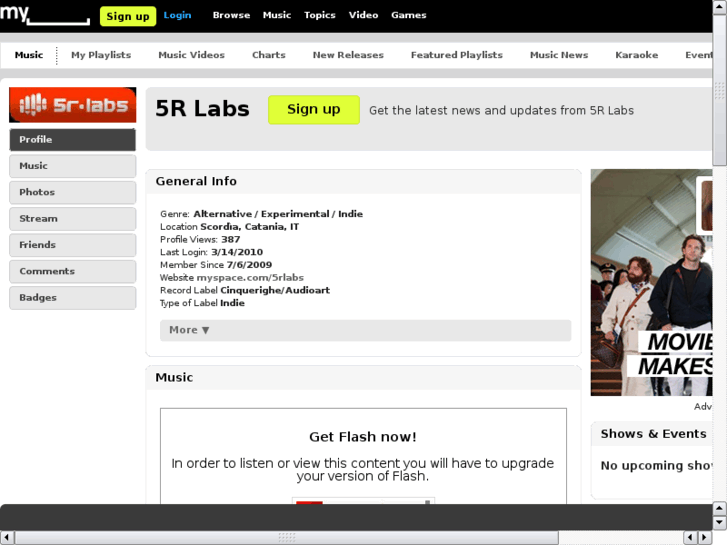The image size is (727, 545).
Task: Open Comments in the sidebar
Action: (73, 271)
